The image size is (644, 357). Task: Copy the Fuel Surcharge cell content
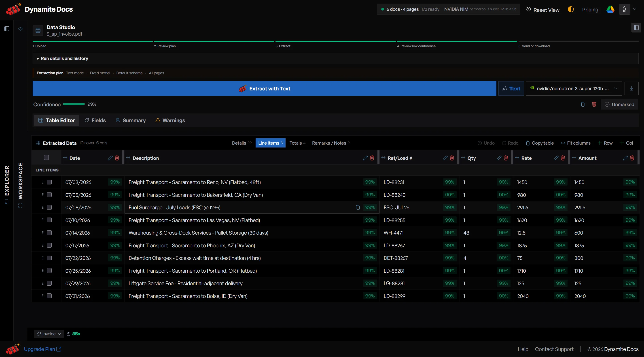(358, 207)
